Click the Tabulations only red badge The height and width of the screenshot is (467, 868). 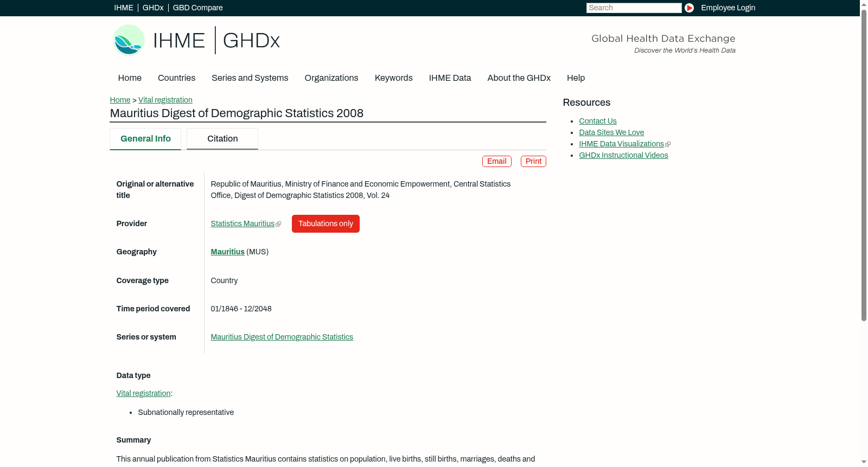[x=325, y=223]
